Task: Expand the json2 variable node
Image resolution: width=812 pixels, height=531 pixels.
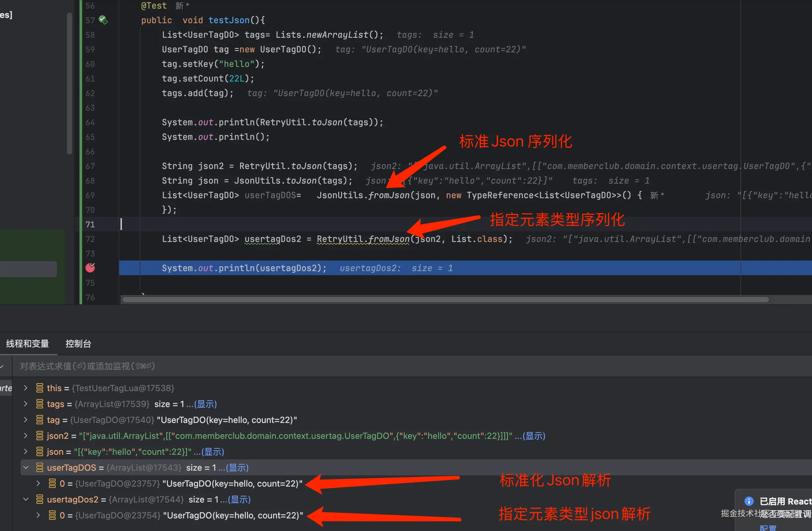Action: (25, 436)
